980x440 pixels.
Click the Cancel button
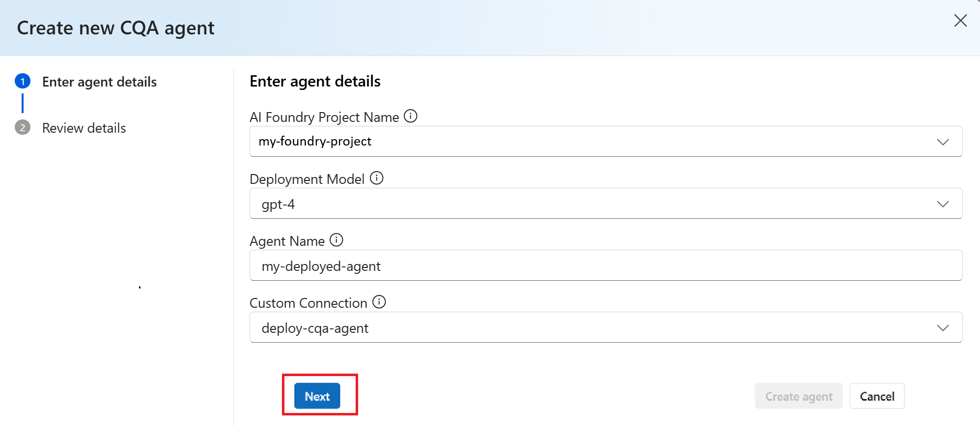(x=877, y=396)
